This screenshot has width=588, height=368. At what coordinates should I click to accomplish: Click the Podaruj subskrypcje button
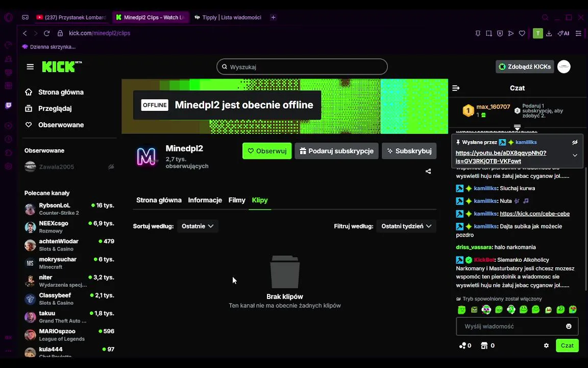point(336,151)
